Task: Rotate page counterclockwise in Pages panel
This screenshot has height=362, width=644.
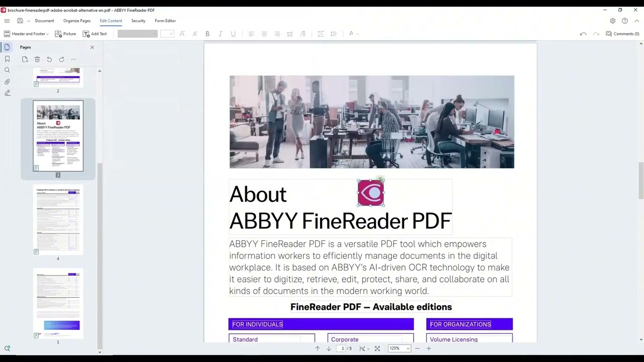Action: pos(49,59)
